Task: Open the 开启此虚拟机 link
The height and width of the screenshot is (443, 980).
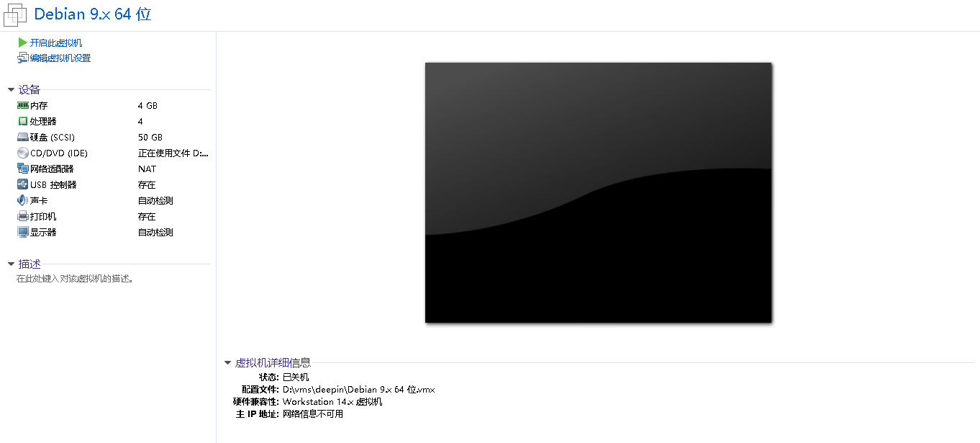Action: (x=56, y=43)
